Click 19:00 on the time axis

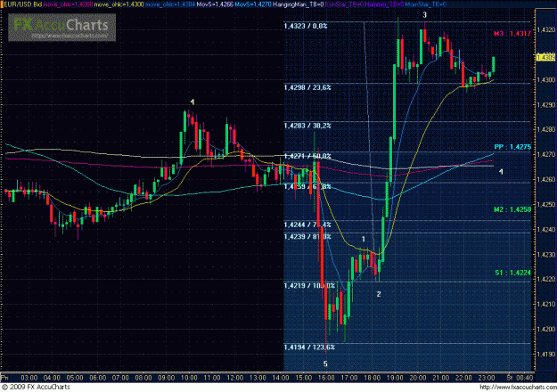point(395,378)
